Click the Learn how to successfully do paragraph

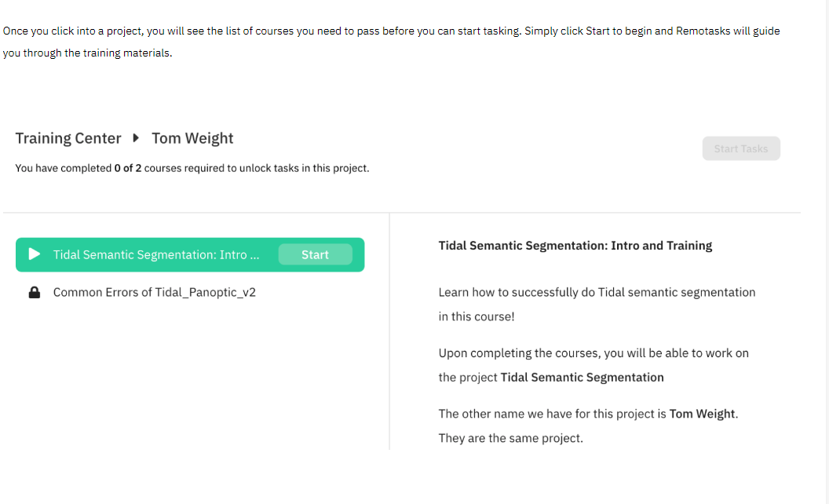[x=597, y=305]
